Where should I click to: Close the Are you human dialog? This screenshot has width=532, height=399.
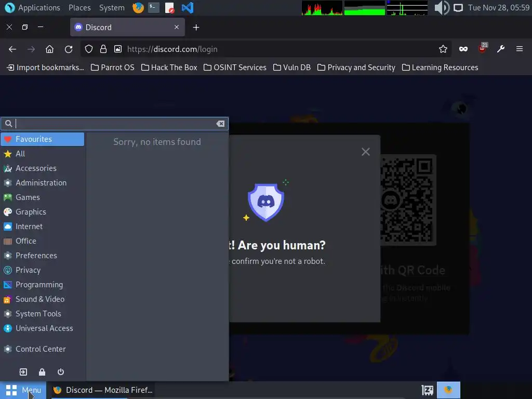pos(365,152)
